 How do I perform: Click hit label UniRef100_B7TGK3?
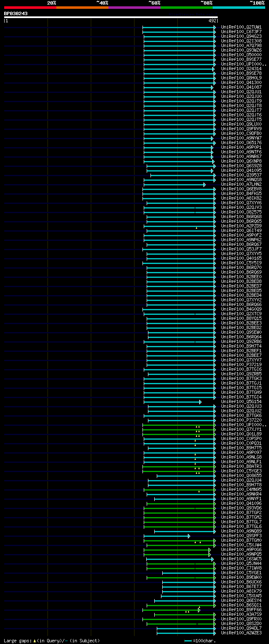(241, 378)
